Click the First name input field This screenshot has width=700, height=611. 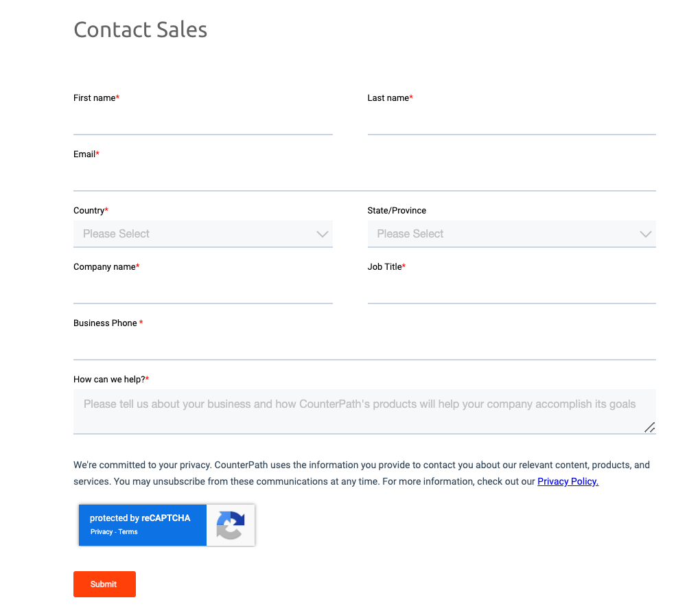pos(202,122)
